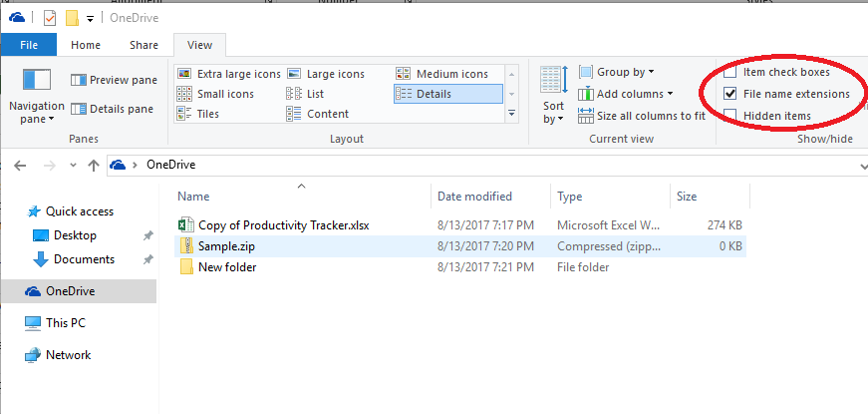
Task: Click the Microsoft Excel W... type cell
Action: coord(608,225)
